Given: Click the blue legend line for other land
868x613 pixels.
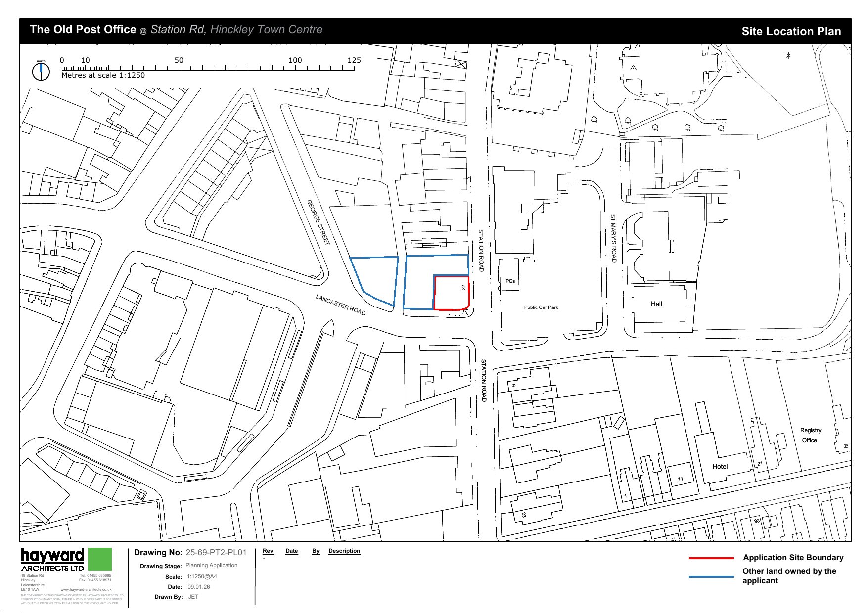Looking at the screenshot, I should point(711,576).
